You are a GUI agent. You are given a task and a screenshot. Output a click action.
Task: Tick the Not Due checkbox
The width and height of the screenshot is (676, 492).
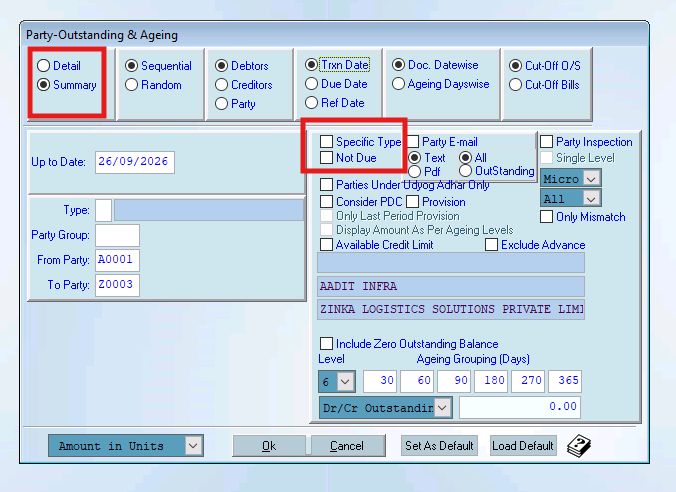[326, 158]
